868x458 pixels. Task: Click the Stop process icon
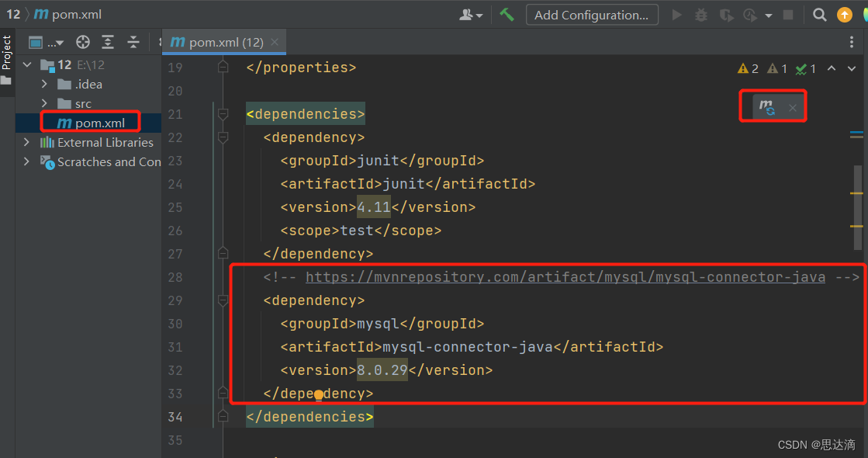coord(790,14)
